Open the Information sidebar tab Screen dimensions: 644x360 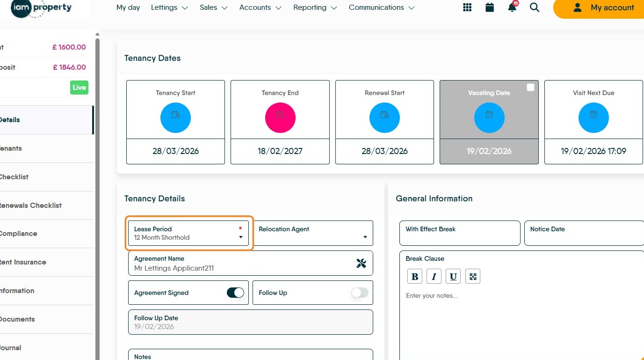(x=46, y=291)
